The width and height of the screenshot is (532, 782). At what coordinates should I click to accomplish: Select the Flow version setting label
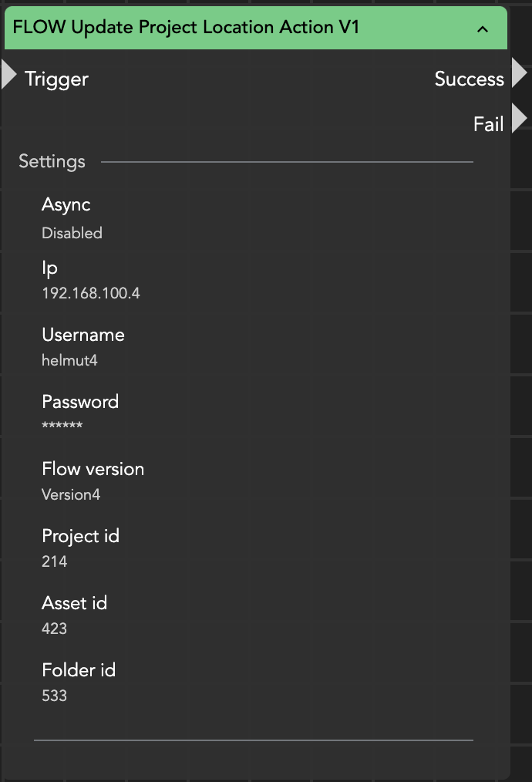pos(93,469)
